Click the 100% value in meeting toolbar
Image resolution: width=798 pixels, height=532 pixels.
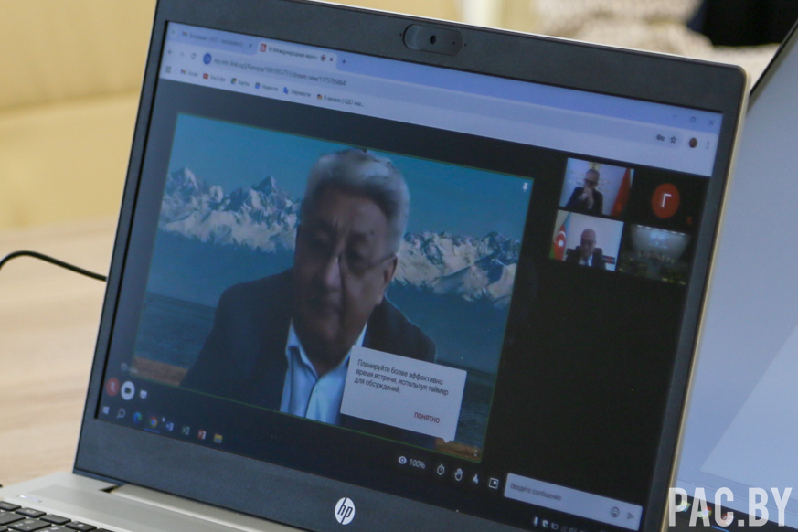tap(417, 463)
